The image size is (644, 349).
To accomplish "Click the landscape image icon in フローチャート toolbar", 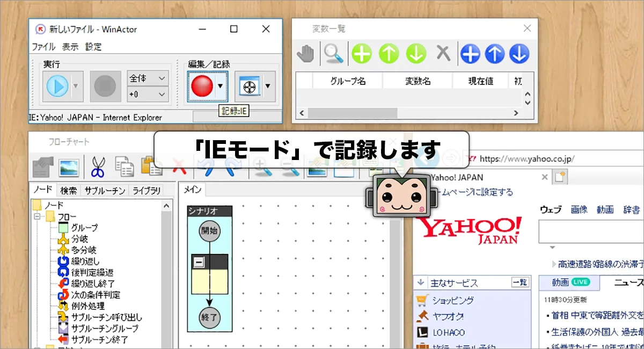I will click(69, 168).
